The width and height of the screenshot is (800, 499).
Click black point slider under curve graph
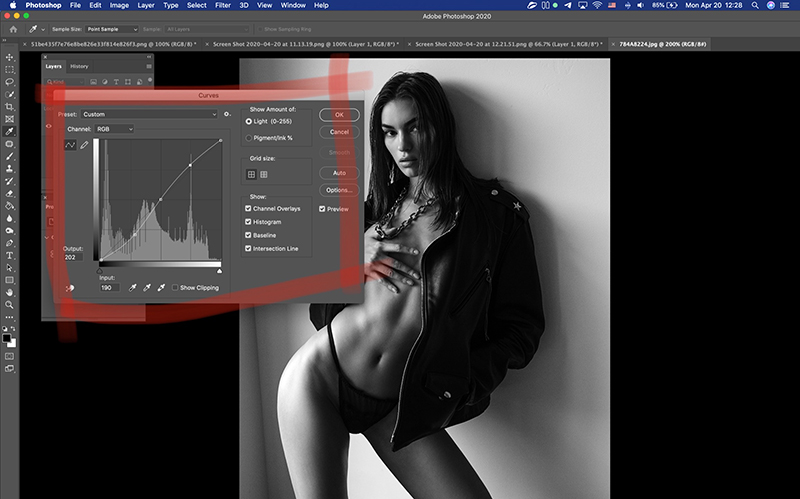click(99, 271)
